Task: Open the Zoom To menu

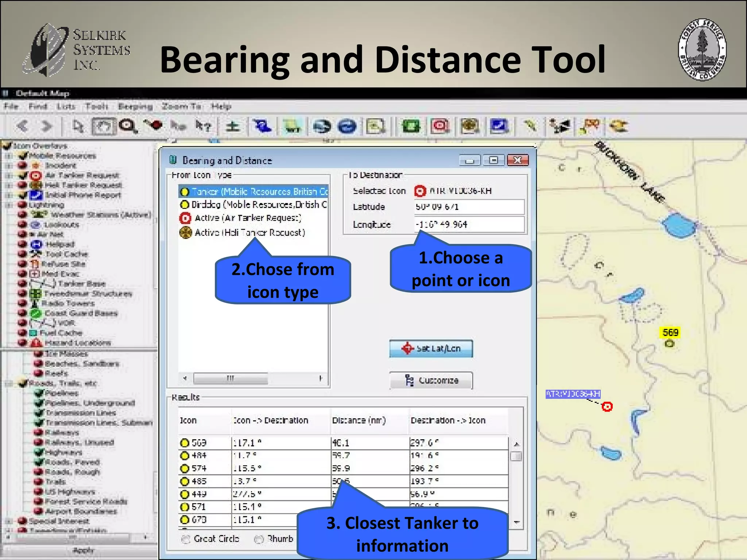Action: click(182, 106)
